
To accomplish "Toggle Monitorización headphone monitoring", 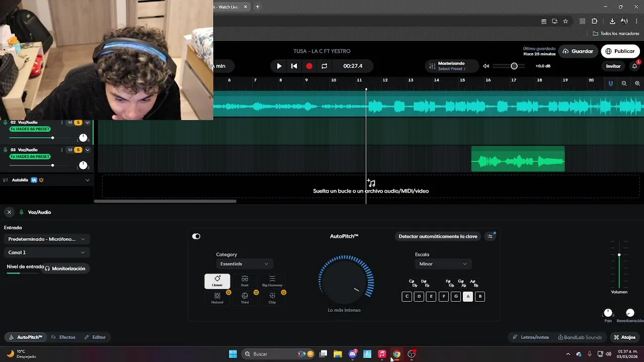I will coord(65,268).
